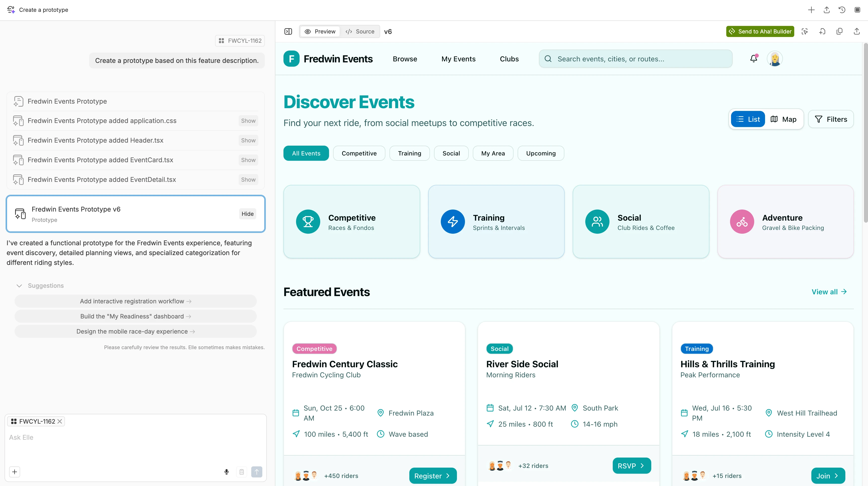
Task: Switch to Preview view
Action: (x=320, y=31)
